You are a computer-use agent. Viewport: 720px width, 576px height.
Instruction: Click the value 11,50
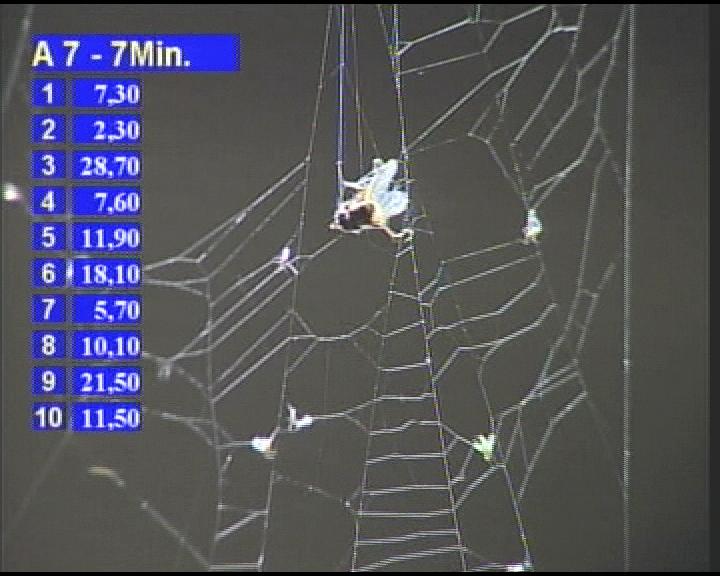pyautogui.click(x=107, y=417)
